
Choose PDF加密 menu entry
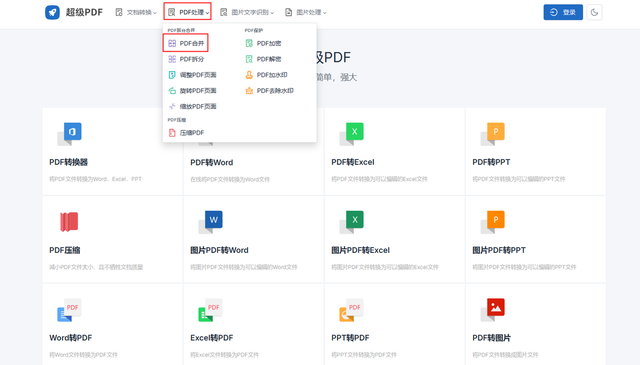tap(263, 43)
